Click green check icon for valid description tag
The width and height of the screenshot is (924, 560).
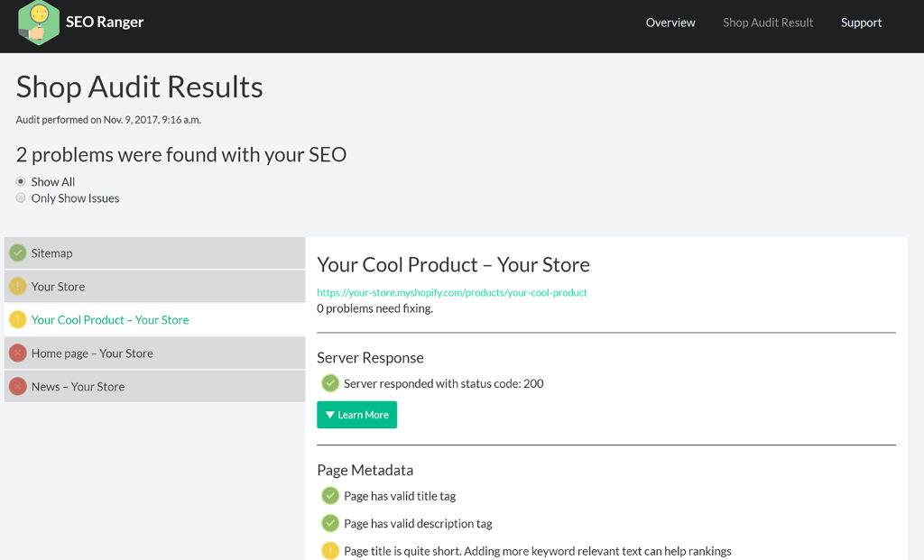coord(330,523)
